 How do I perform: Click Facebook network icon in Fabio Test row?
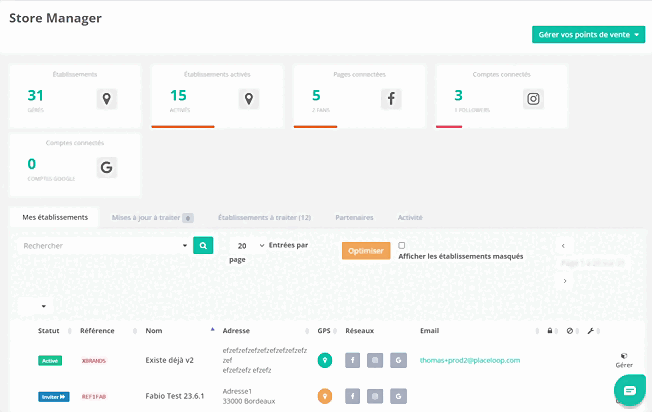coord(352,396)
